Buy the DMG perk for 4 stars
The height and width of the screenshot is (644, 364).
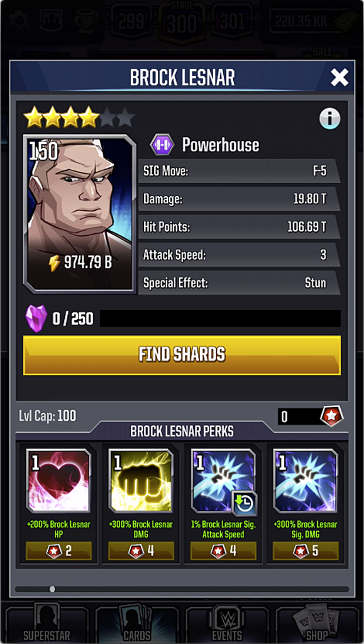click(x=141, y=551)
